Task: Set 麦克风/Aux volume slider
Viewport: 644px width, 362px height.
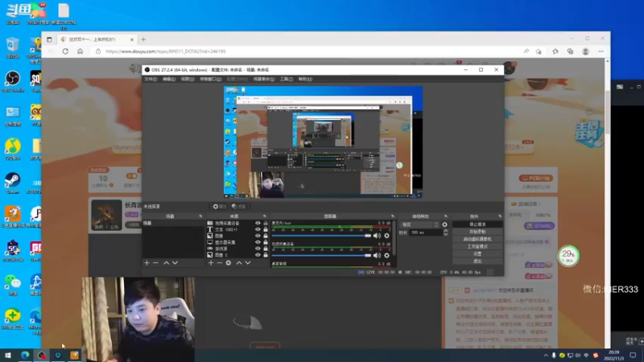Action: 321,236
